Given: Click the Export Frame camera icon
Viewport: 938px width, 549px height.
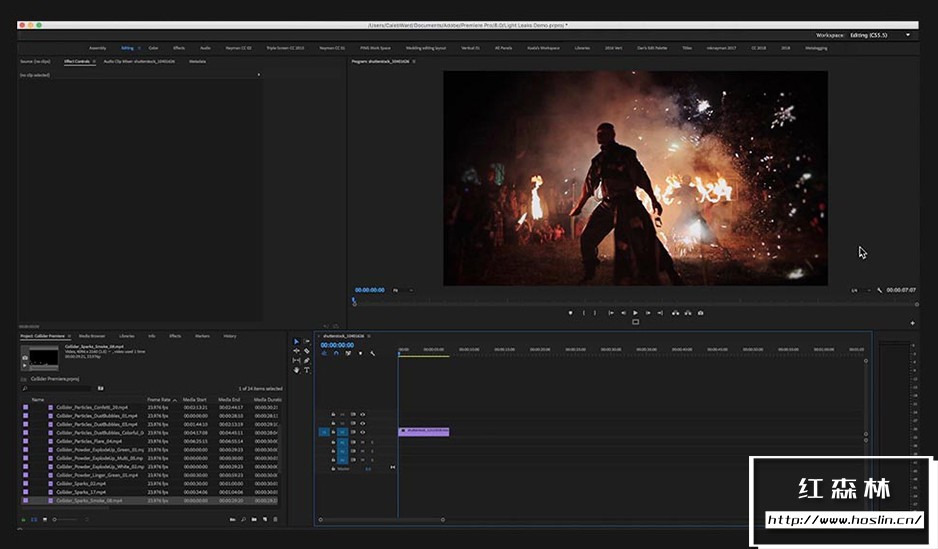Looking at the screenshot, I should point(700,313).
